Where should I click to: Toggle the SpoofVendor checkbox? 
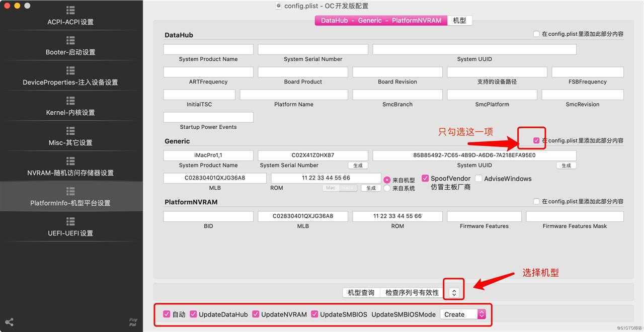pyautogui.click(x=425, y=178)
